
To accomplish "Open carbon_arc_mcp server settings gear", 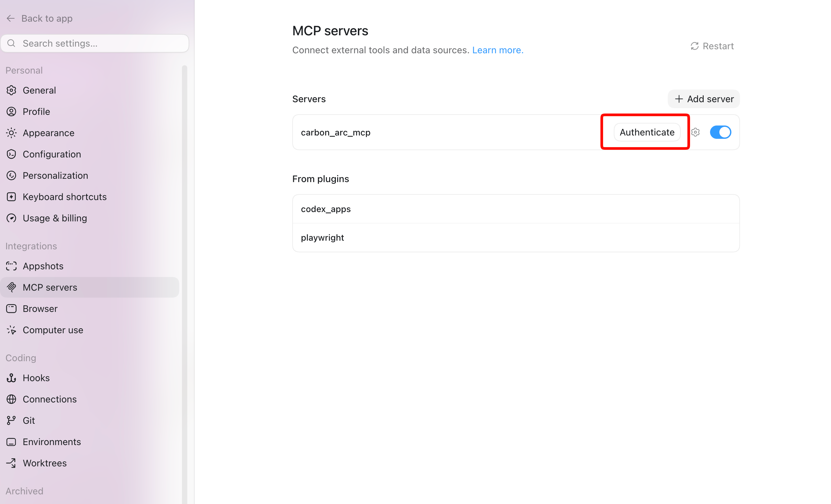I will tap(695, 132).
